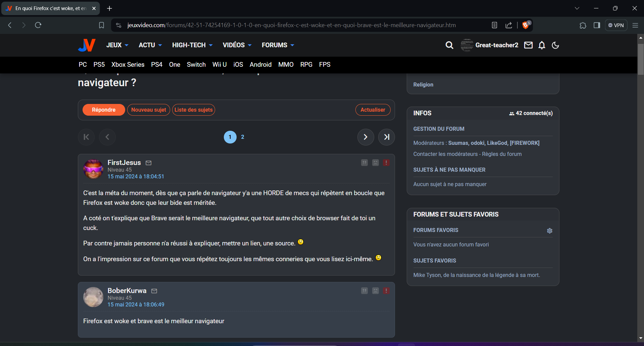This screenshot has width=644, height=346.
Task: Quote BoberKurwa's message
Action: click(364, 291)
